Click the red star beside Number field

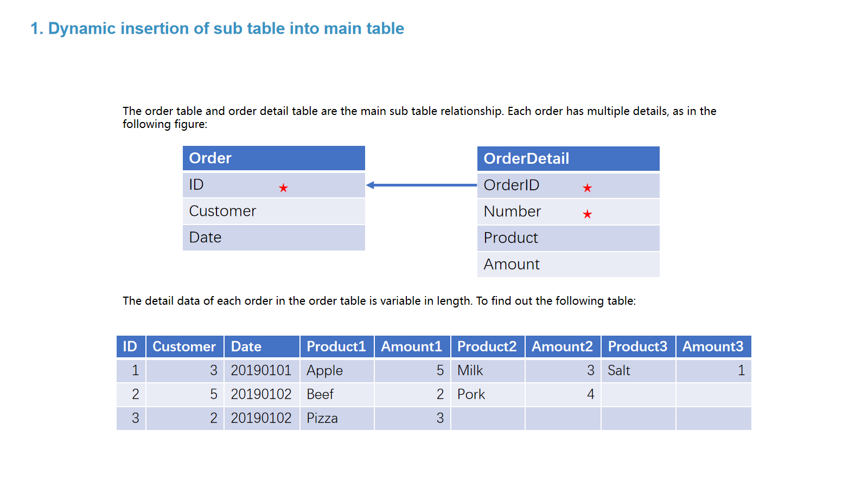[587, 214]
